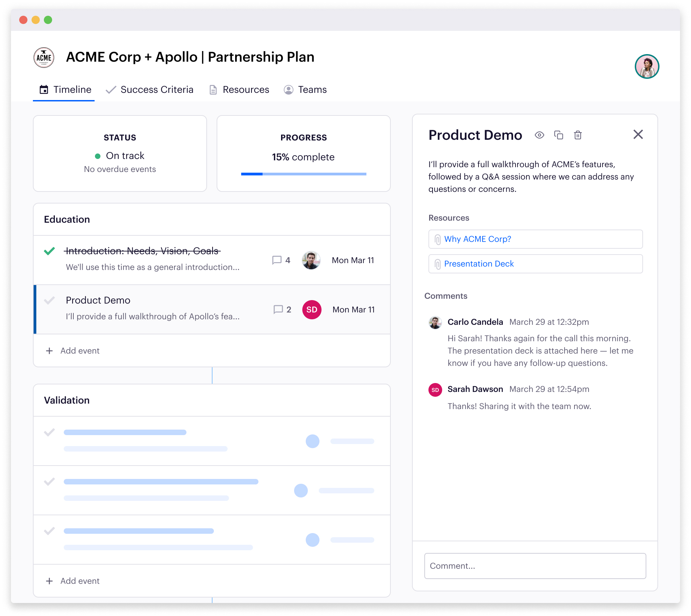The height and width of the screenshot is (616, 691).
Task: Duplicate the Product Demo event
Action: coord(558,135)
